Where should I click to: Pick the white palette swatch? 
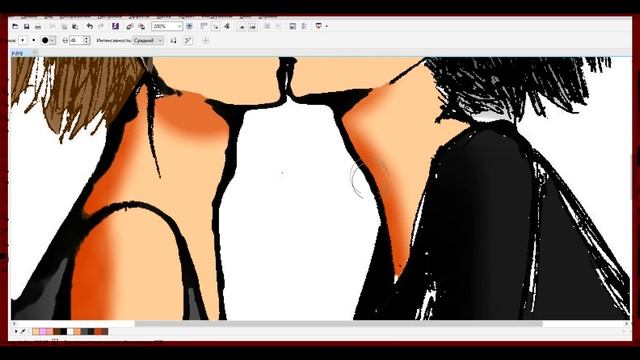(71, 331)
